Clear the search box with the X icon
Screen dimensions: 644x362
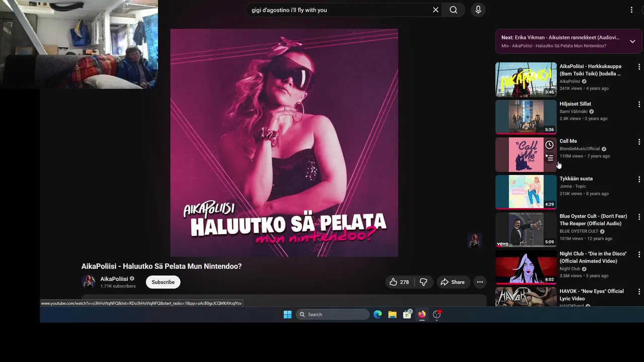point(436,10)
